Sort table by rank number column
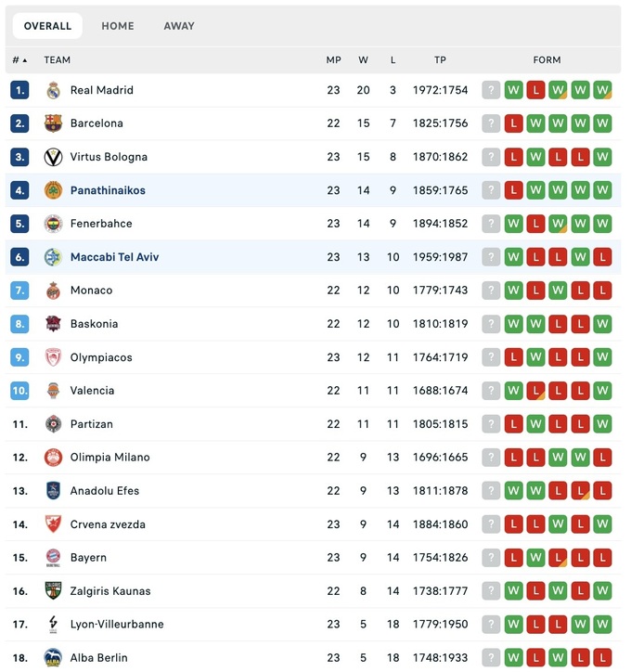Image resolution: width=631 pixels, height=672 pixels. (19, 60)
